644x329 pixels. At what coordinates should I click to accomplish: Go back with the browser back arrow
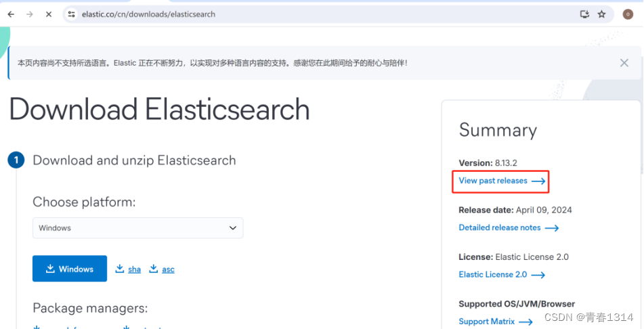coord(11,14)
